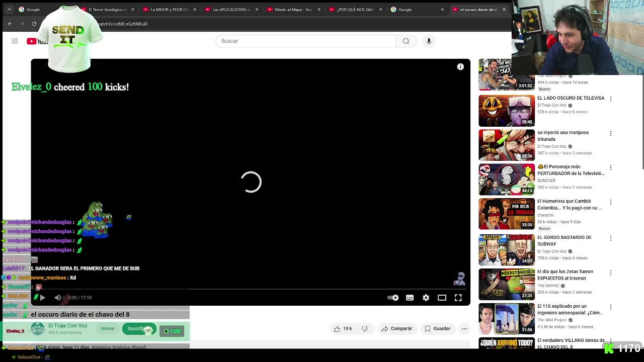The width and height of the screenshot is (644, 362).
Task: Open the tab search dropdown arrow
Action: [x=9, y=10]
